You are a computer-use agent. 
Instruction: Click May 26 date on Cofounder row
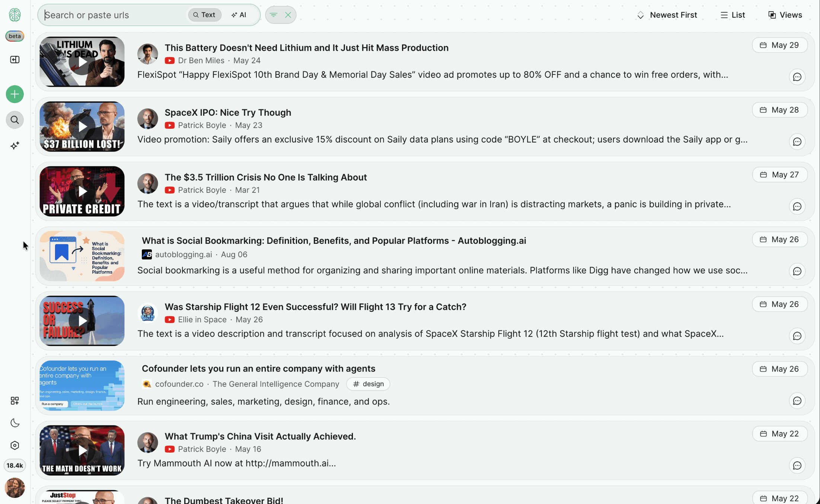[x=780, y=369]
